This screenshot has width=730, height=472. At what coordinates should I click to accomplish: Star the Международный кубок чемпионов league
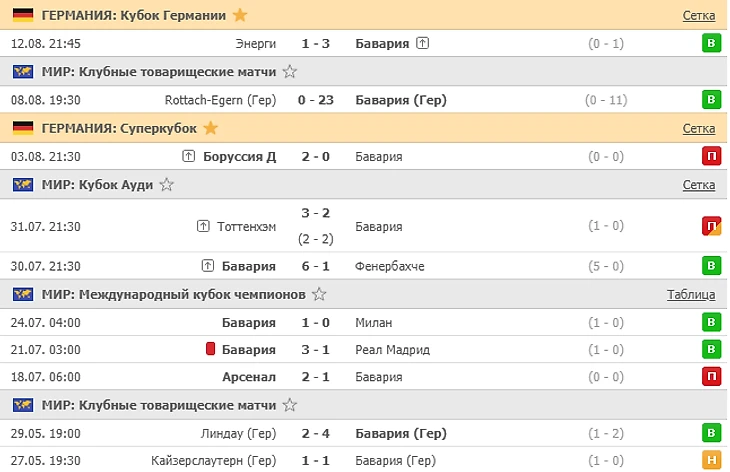(x=320, y=294)
